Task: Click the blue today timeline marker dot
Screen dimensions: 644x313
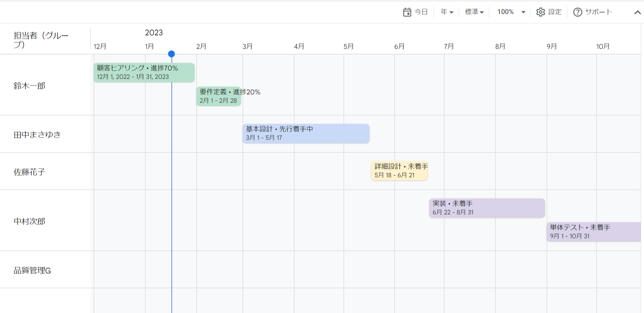Action: 171,54
